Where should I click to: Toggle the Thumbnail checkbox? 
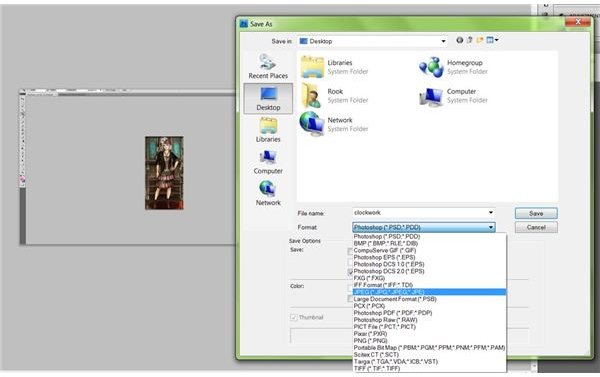[x=294, y=317]
